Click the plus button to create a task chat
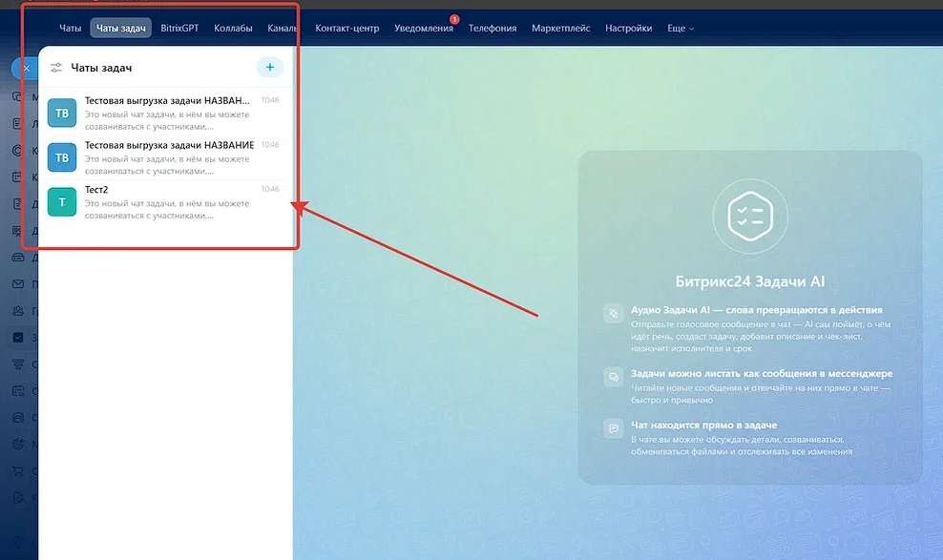943x560 pixels. click(270, 67)
